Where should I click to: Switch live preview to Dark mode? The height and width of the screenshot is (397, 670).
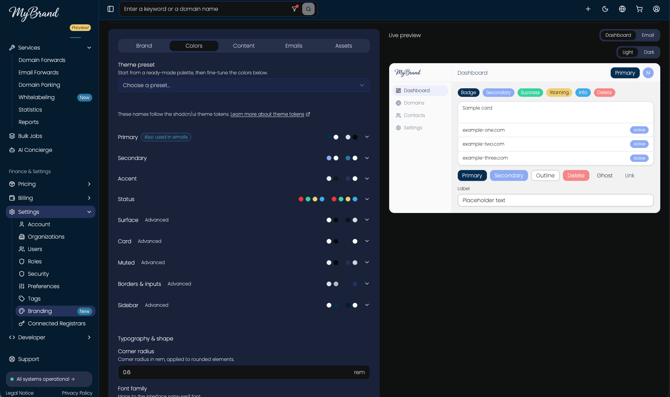(x=649, y=52)
